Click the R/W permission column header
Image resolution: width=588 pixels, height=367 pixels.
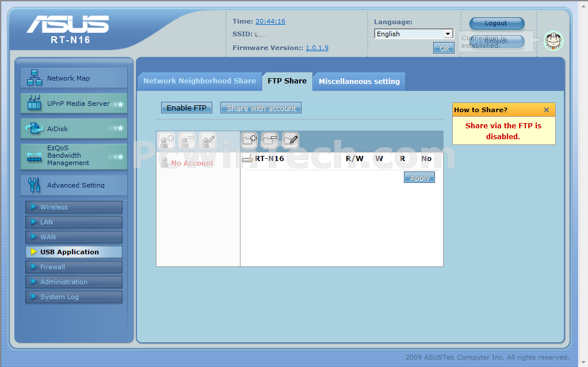point(354,159)
